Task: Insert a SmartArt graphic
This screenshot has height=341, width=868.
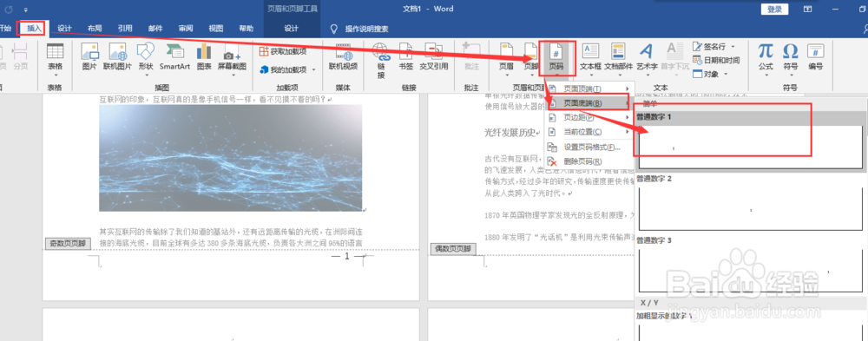Action: 175,56
